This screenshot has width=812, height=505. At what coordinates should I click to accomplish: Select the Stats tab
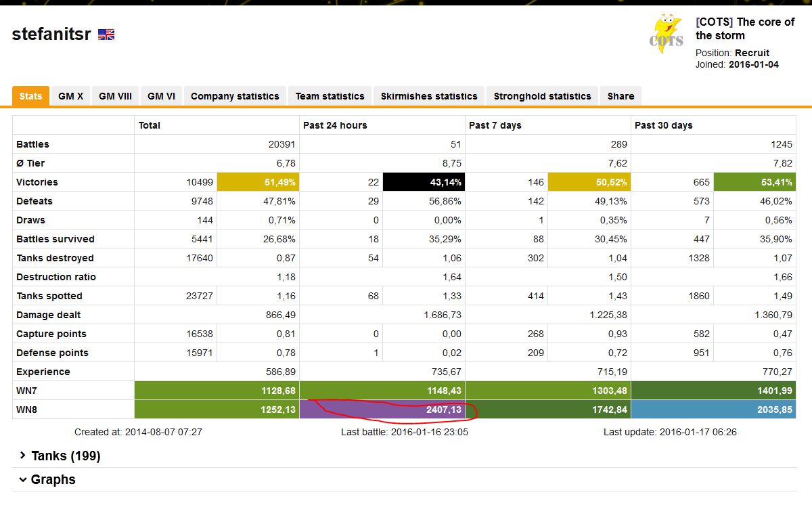pos(30,96)
